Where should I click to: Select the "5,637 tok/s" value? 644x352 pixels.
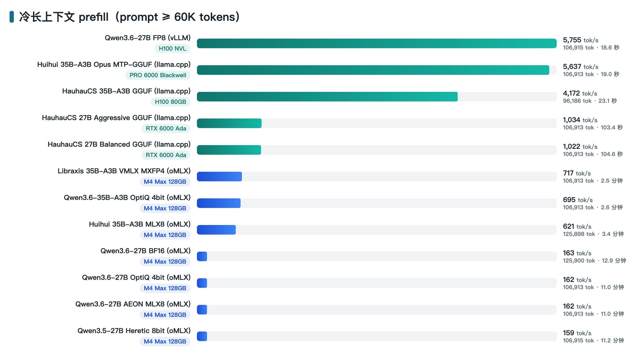coord(581,67)
